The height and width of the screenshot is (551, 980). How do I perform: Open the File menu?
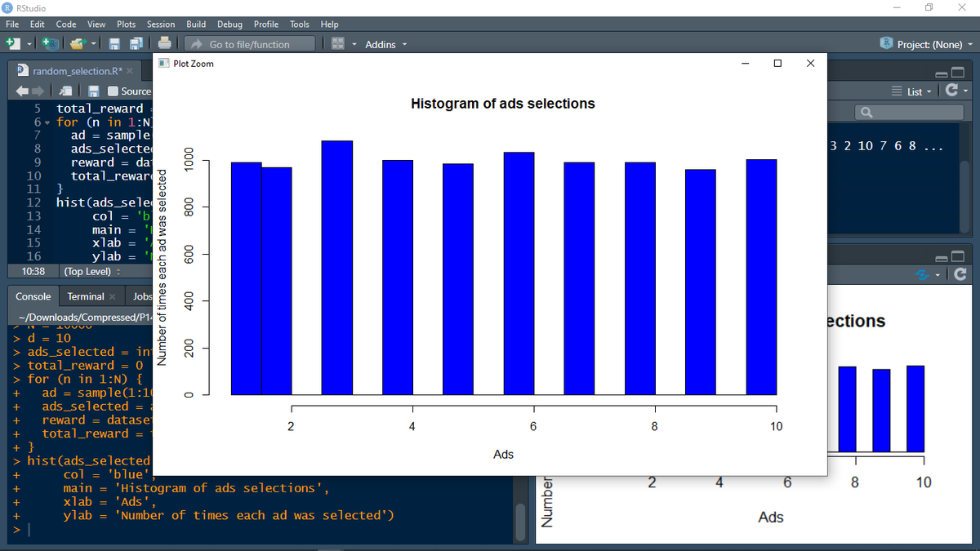pos(13,24)
